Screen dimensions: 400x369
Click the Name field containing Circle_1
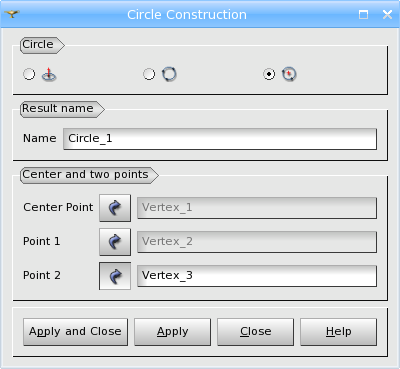coord(220,139)
